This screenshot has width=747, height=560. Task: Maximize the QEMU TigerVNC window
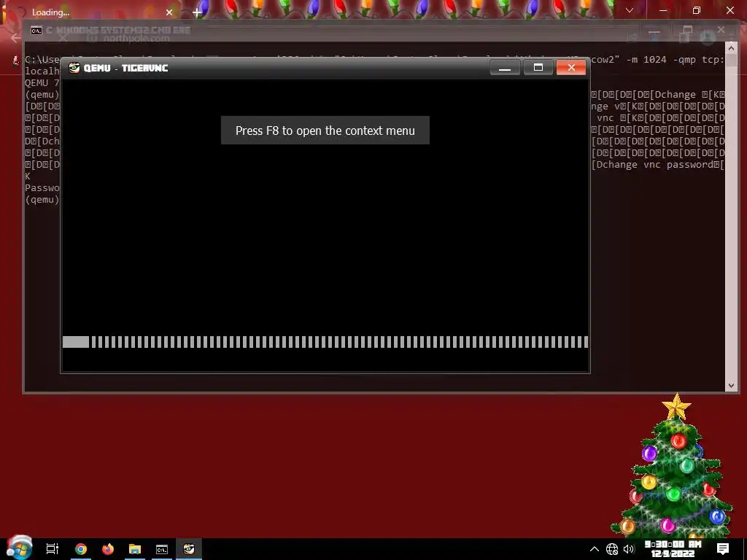[x=538, y=68]
